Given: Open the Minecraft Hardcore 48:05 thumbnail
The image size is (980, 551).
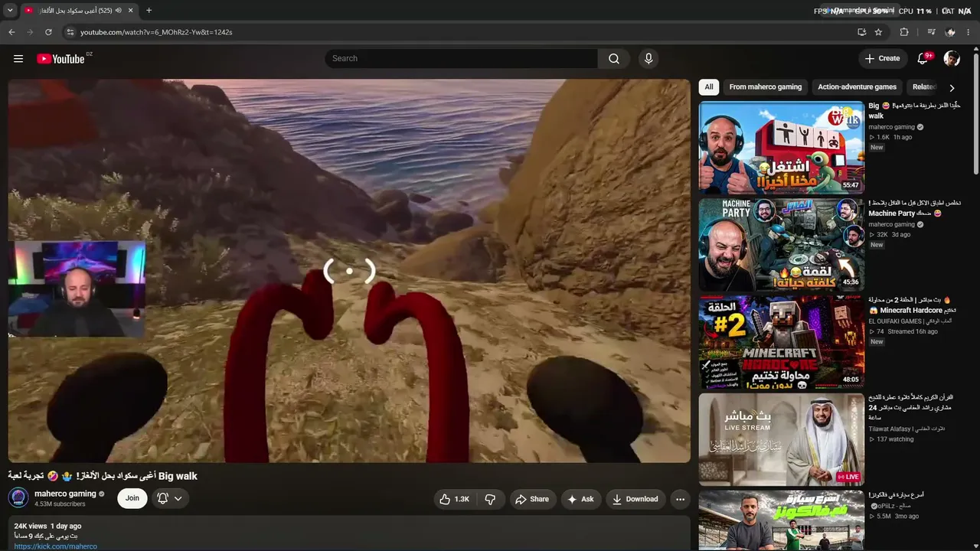Looking at the screenshot, I should click(781, 342).
